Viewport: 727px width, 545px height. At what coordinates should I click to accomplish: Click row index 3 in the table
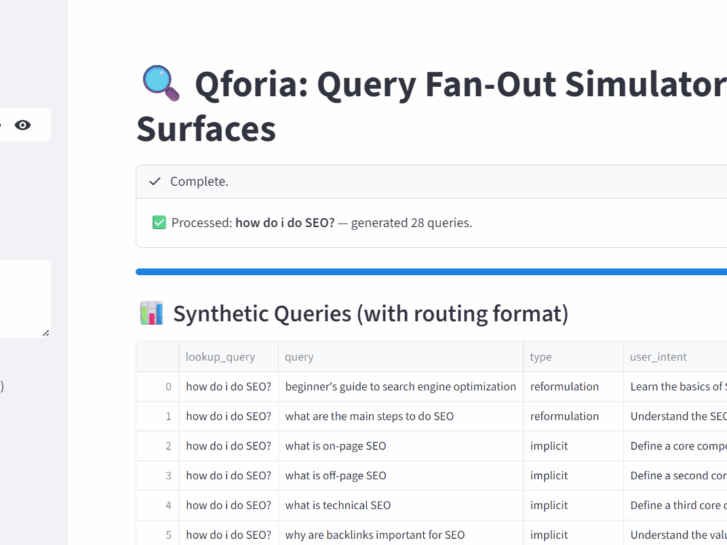tap(158, 475)
